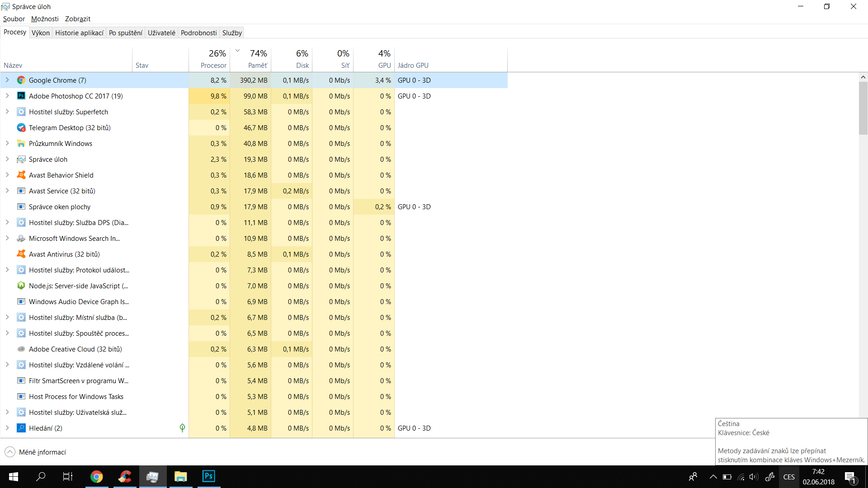Open the Možnosti menu
The height and width of the screenshot is (488, 868).
pyautogui.click(x=45, y=19)
